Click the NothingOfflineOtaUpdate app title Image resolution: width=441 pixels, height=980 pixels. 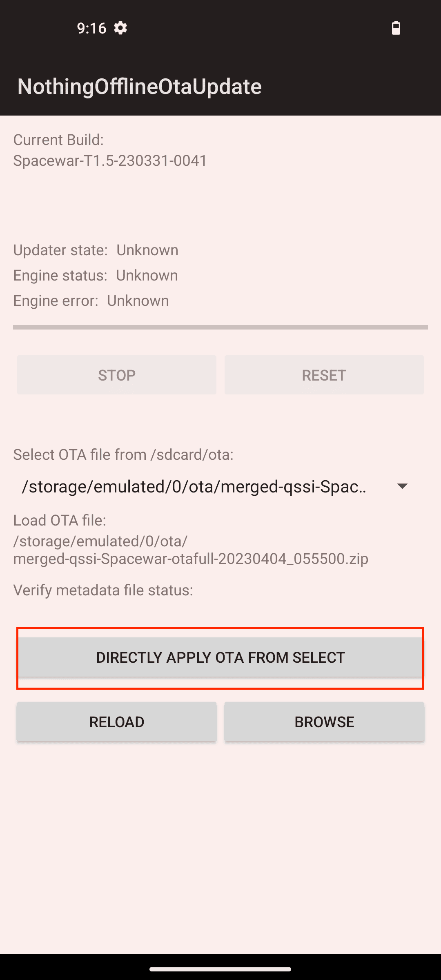tap(140, 86)
